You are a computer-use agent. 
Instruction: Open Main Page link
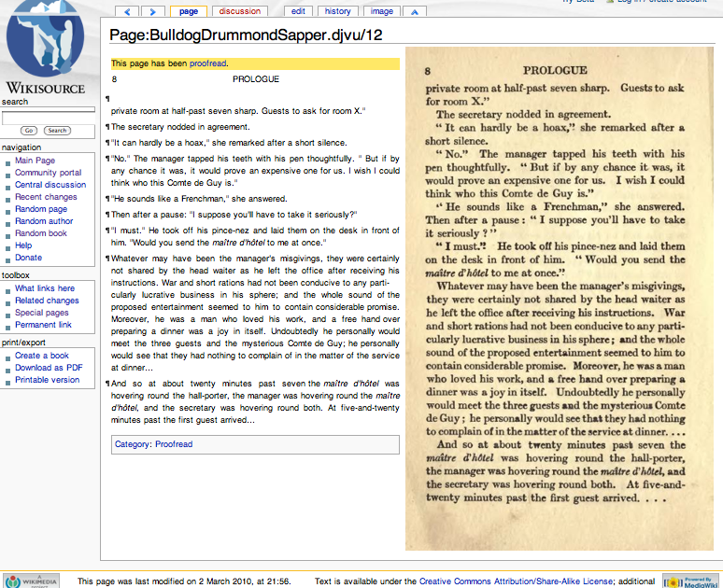35,161
